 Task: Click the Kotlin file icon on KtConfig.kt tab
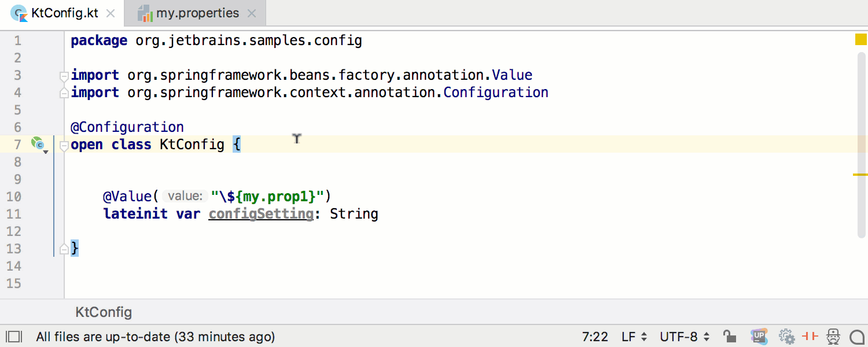coord(19,12)
